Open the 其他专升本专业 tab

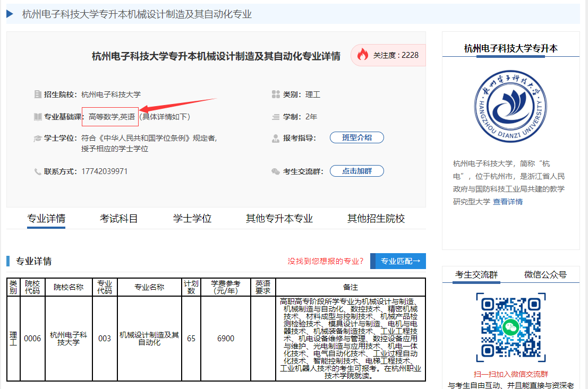tap(279, 218)
